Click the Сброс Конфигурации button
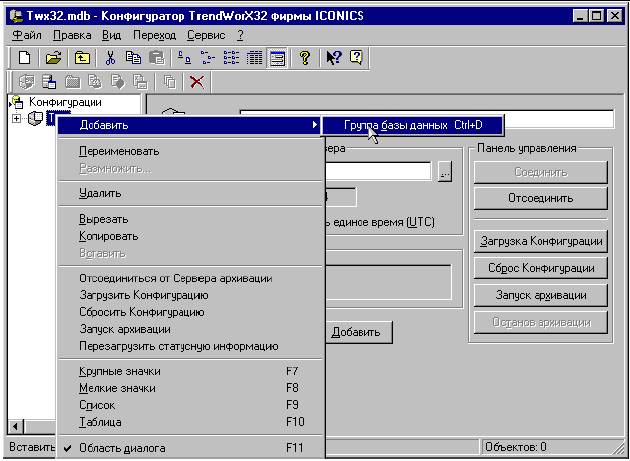The width and height of the screenshot is (630, 461). pos(540,268)
